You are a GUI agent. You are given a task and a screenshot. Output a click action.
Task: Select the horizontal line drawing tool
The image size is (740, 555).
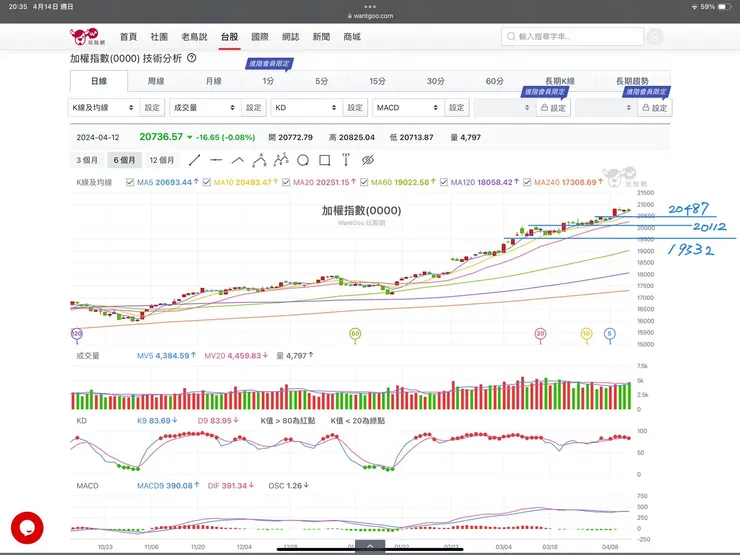[x=216, y=160]
